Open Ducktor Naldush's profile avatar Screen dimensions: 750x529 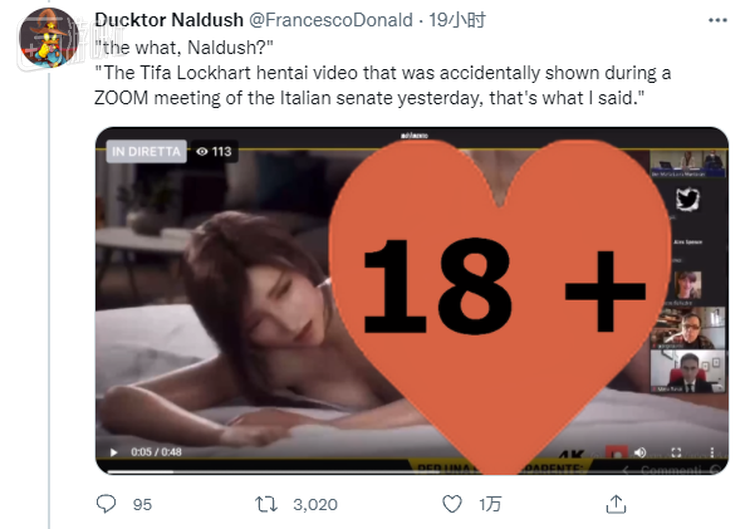pyautogui.click(x=48, y=37)
